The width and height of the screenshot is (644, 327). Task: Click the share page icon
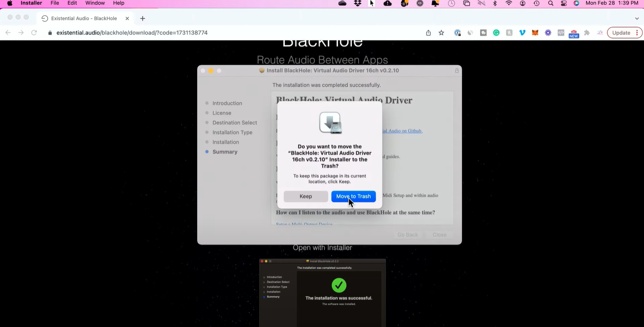pos(428,33)
